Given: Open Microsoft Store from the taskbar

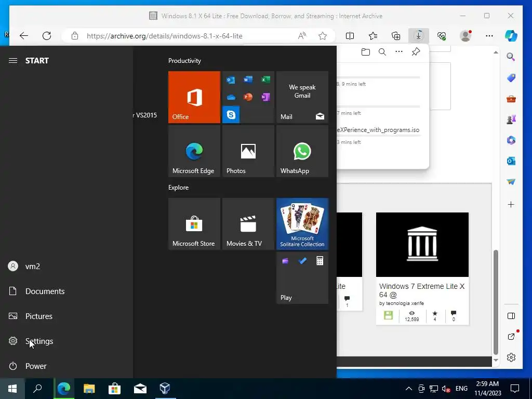Looking at the screenshot, I should (115, 389).
